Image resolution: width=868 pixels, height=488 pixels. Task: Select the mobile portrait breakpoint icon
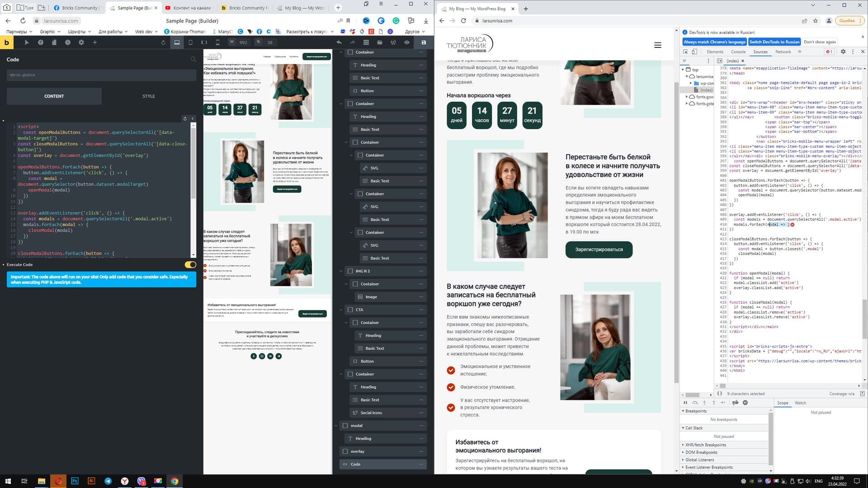point(217,42)
